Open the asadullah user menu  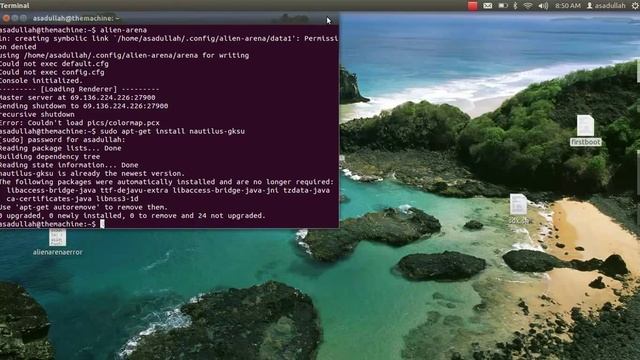[606, 6]
